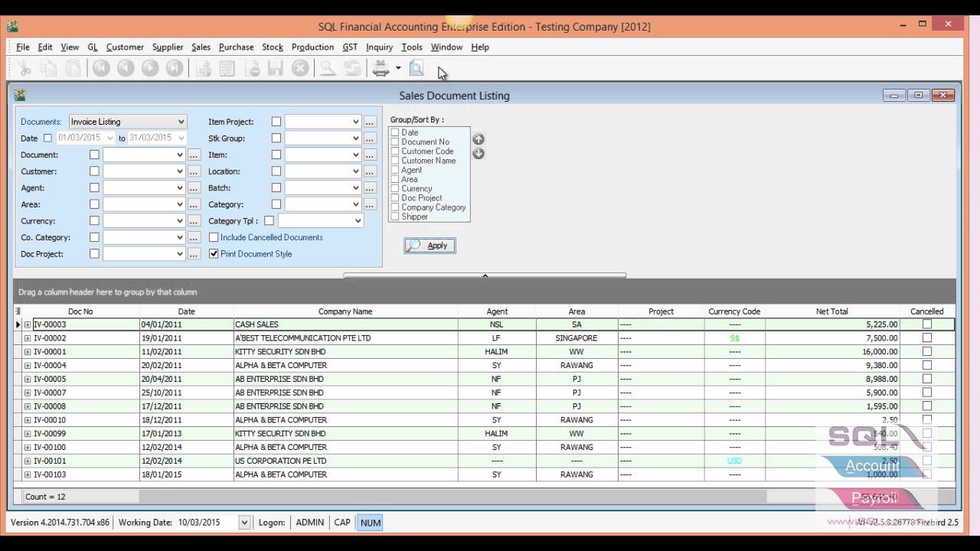Select the US CORPORATION PE LTD cell

click(345, 461)
